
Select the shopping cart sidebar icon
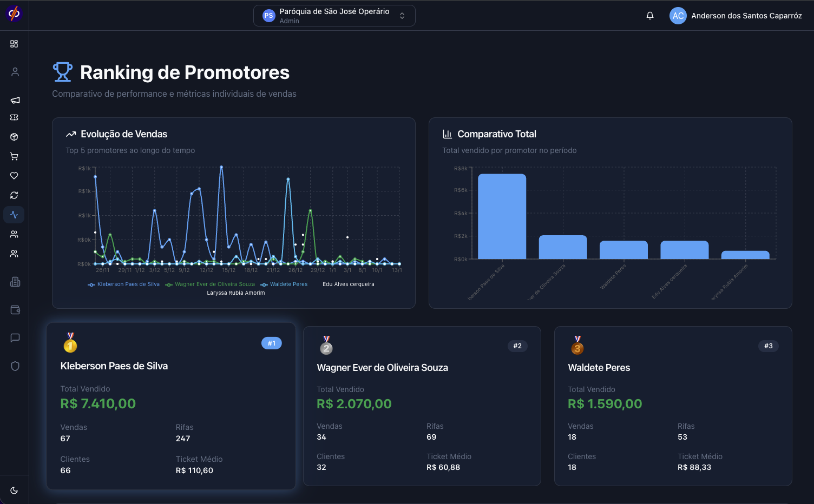click(x=14, y=156)
